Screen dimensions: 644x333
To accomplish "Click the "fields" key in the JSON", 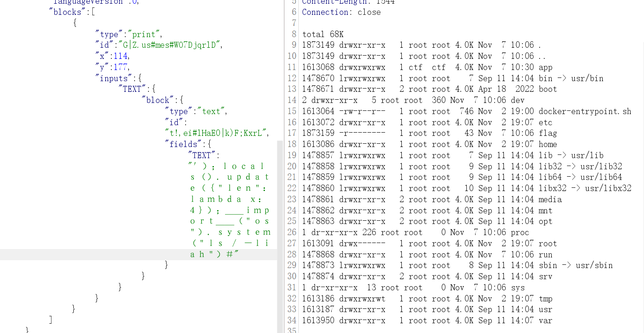I will click(x=184, y=144).
